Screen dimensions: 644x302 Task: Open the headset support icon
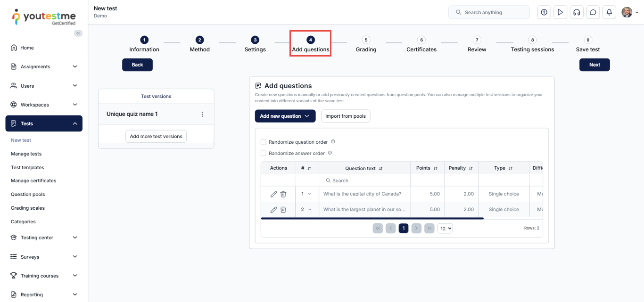click(577, 12)
